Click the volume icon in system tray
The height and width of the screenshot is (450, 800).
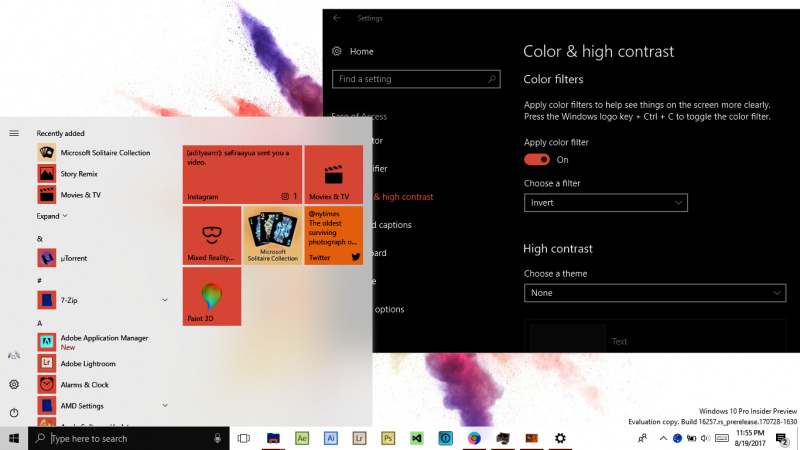tap(706, 438)
